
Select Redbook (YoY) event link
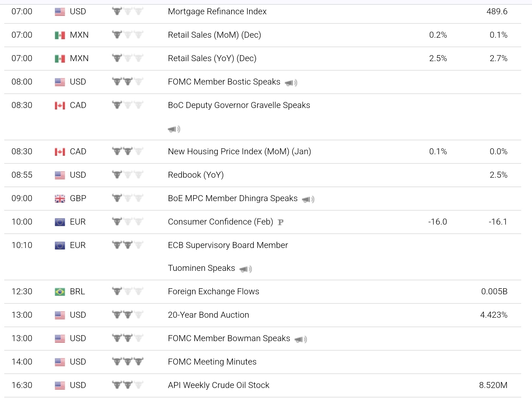coord(196,175)
